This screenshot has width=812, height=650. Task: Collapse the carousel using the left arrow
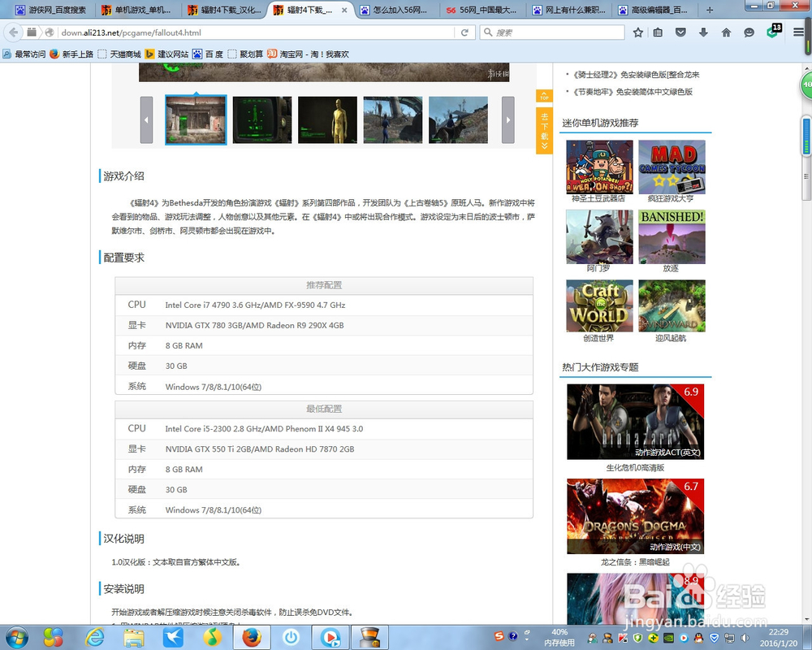point(146,119)
